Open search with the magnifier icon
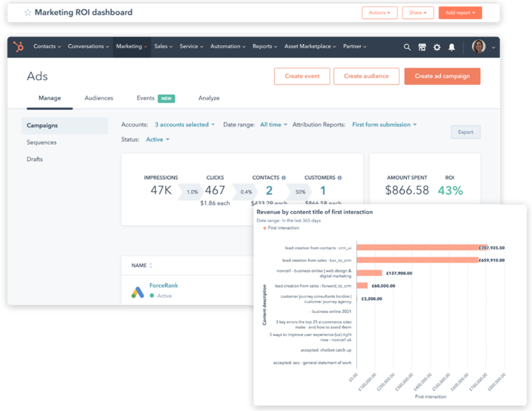 point(407,47)
